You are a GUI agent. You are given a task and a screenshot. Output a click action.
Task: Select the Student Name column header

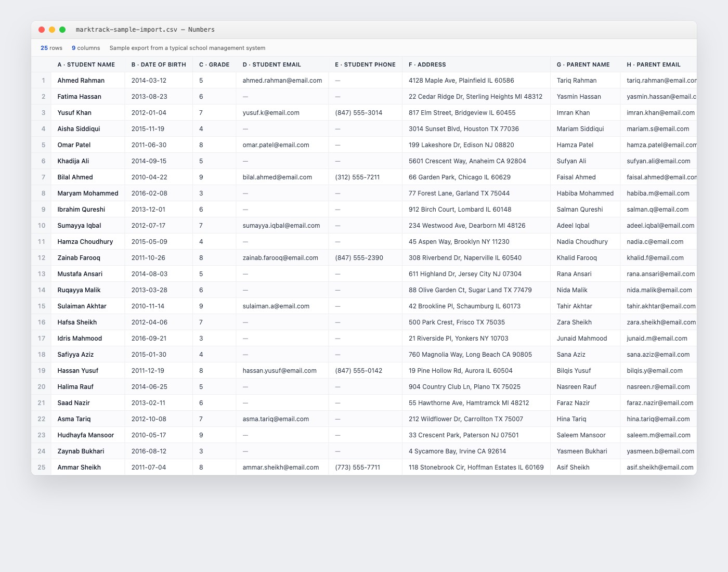click(x=88, y=64)
